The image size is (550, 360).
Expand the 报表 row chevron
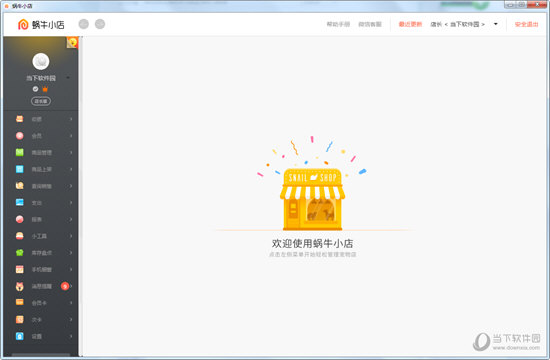pos(71,219)
